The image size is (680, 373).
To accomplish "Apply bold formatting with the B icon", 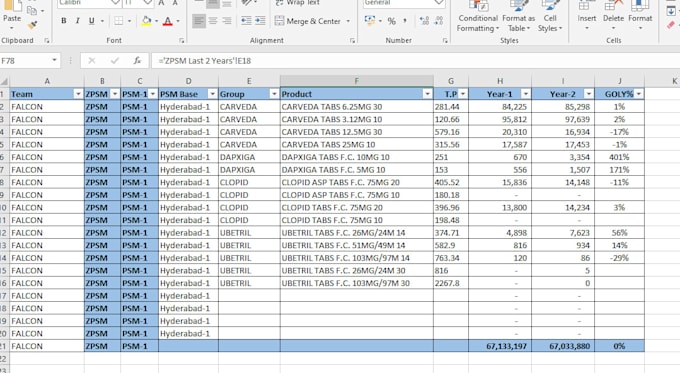I will [x=64, y=21].
